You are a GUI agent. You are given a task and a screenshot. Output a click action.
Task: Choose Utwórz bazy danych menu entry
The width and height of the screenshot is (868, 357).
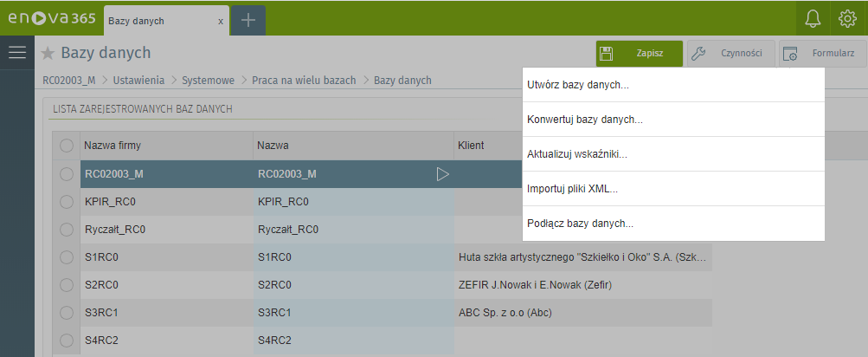click(578, 85)
